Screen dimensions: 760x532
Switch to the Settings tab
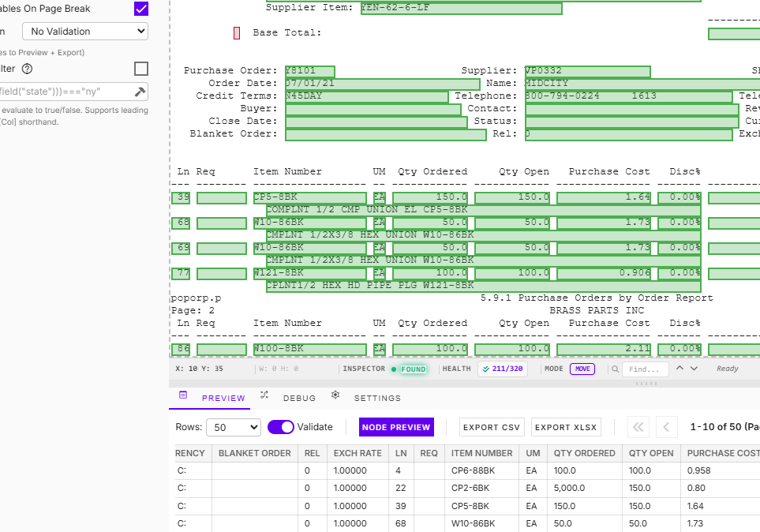[377, 398]
